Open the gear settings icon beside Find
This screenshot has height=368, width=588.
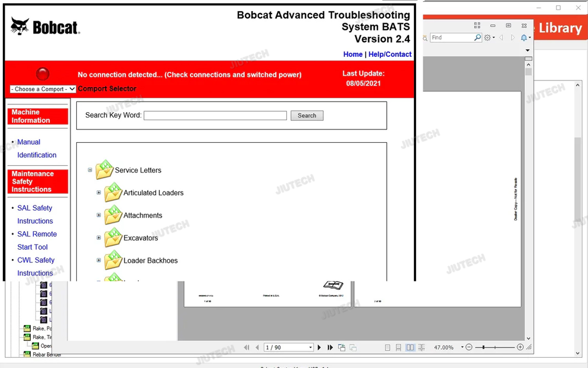click(488, 38)
